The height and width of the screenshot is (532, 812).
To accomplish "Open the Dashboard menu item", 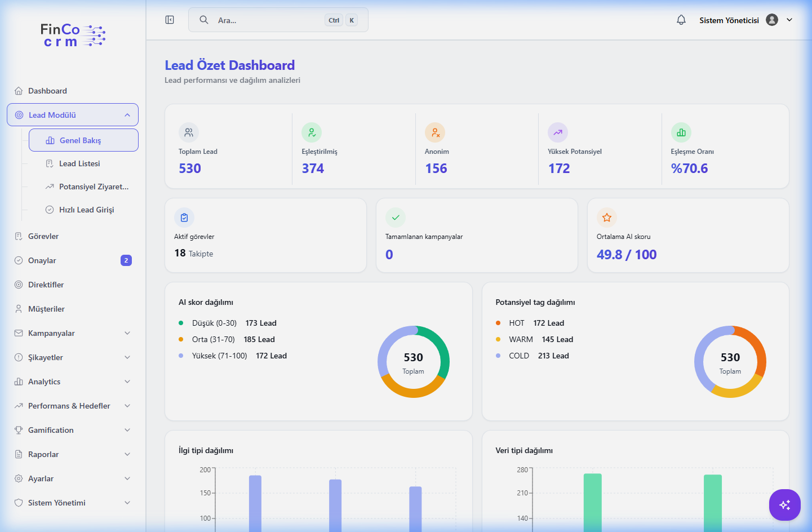I will (73, 91).
